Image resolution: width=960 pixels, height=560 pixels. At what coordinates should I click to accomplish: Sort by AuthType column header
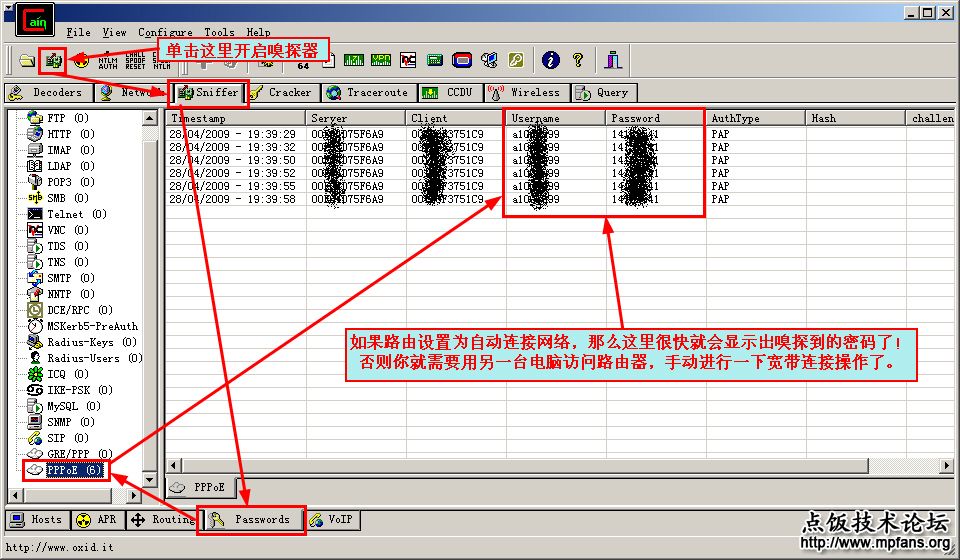click(x=756, y=118)
